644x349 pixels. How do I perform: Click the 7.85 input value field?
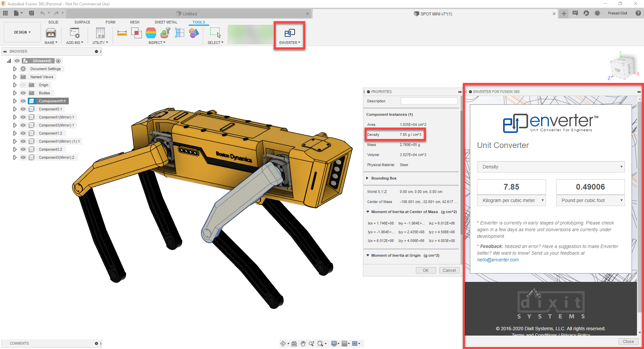[512, 187]
